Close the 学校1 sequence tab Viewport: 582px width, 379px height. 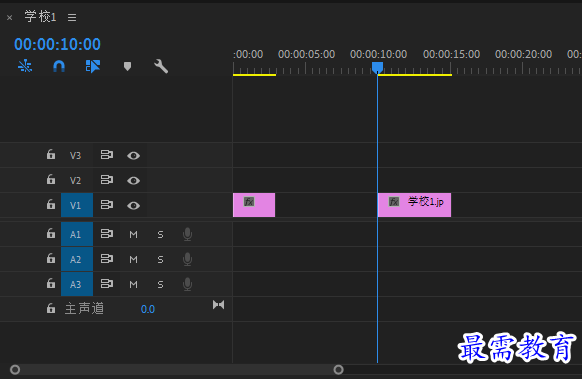[10, 17]
